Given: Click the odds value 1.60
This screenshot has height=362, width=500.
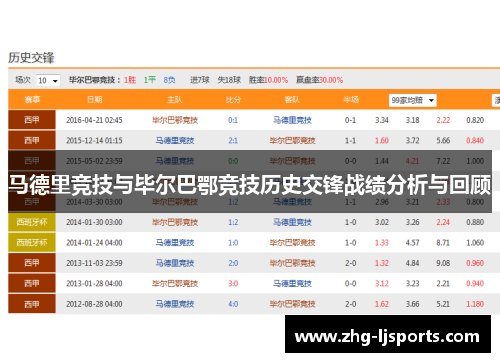Looking at the screenshot, I should pos(382,140).
